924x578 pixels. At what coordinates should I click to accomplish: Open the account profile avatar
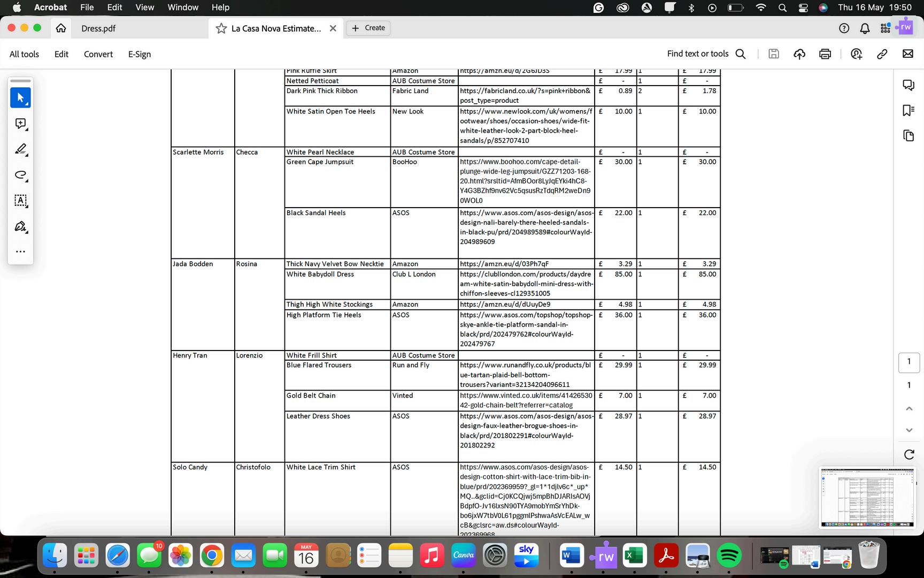click(x=906, y=27)
